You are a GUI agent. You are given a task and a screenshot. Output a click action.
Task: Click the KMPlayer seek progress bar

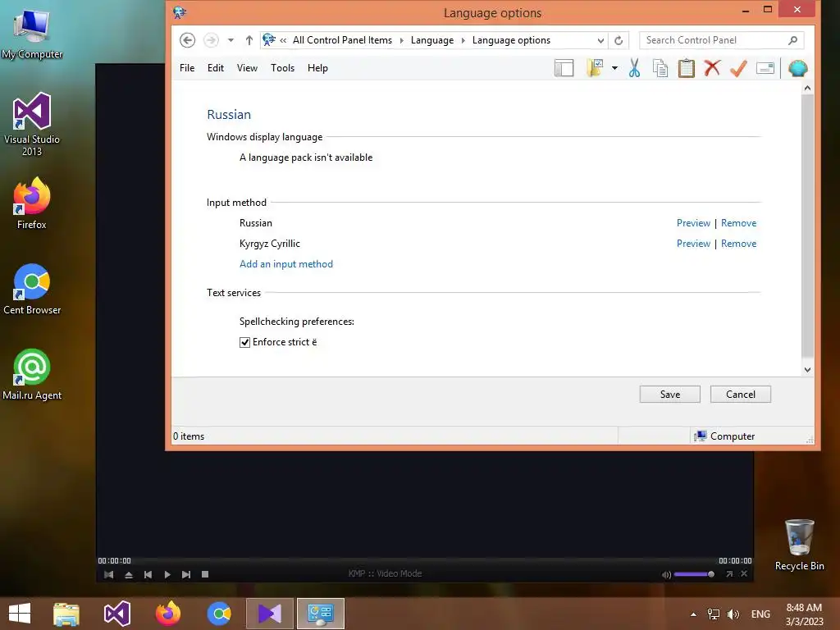424,560
